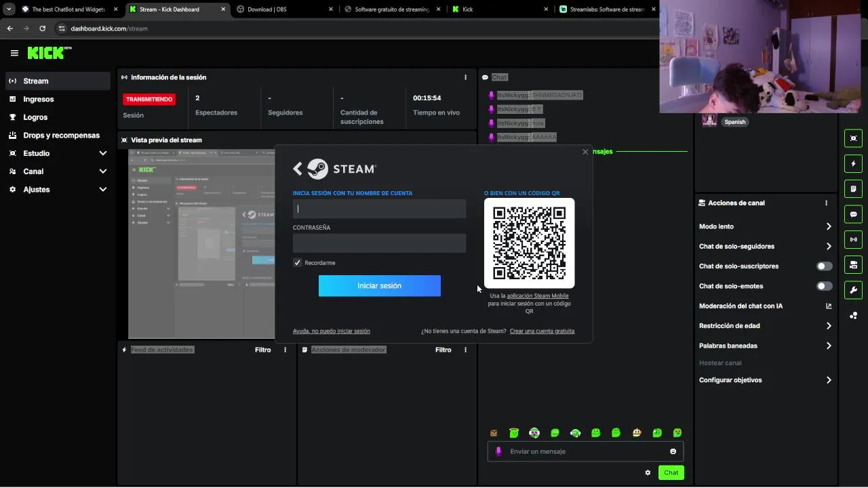Open Moderación del chat con IA external link
868x488 pixels.
coord(829,306)
